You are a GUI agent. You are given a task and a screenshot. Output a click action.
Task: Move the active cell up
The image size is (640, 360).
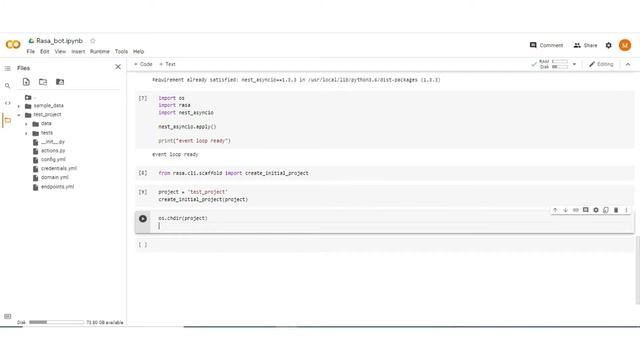click(555, 210)
